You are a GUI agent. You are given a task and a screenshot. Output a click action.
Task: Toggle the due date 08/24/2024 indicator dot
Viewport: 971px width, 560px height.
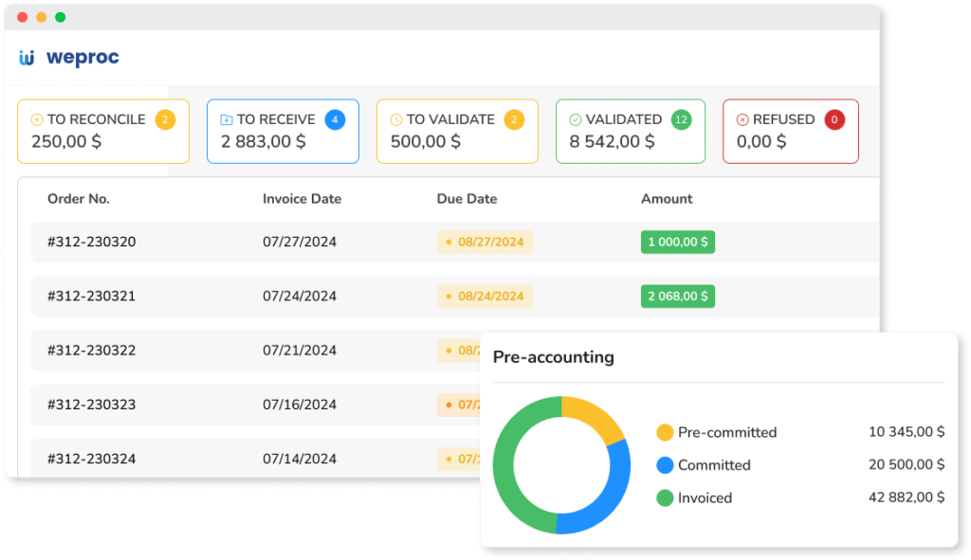[x=446, y=296]
